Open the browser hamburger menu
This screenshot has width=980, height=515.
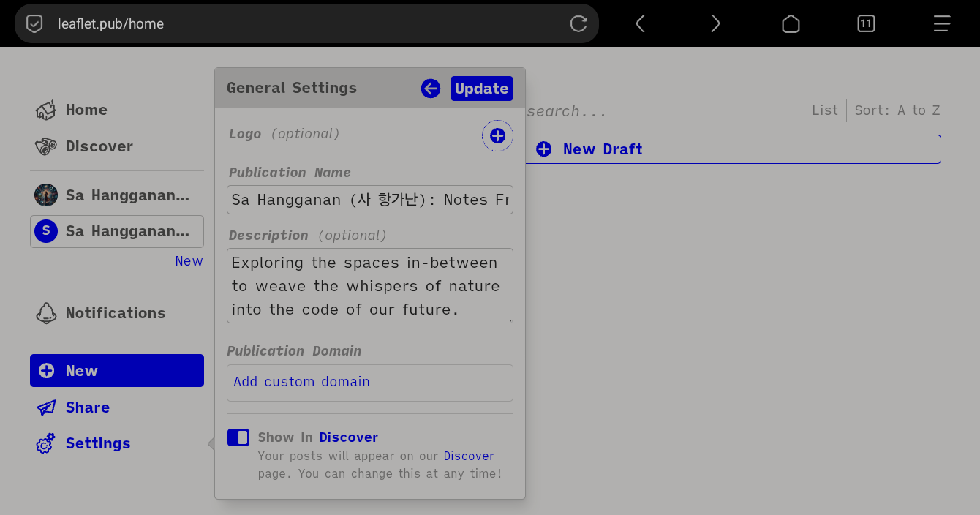point(941,23)
